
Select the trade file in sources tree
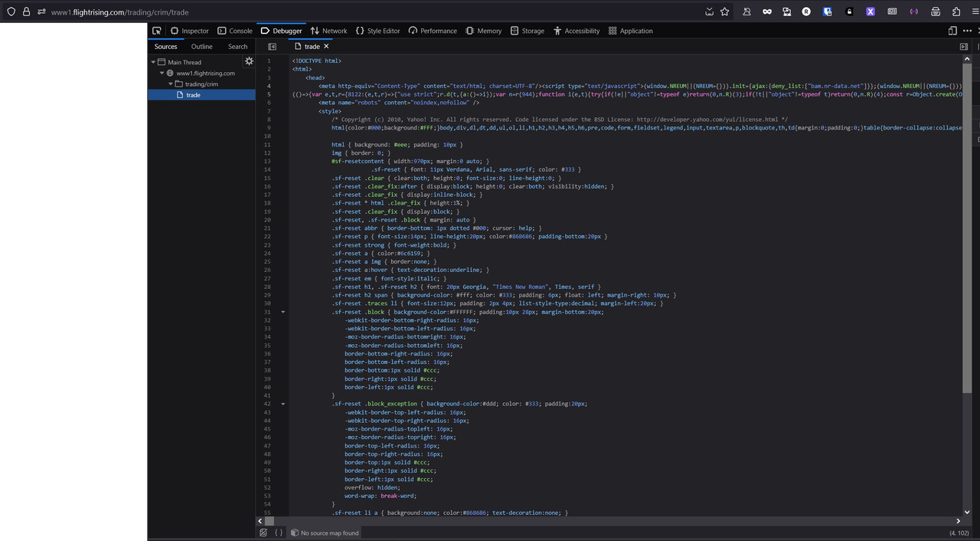[201, 95]
